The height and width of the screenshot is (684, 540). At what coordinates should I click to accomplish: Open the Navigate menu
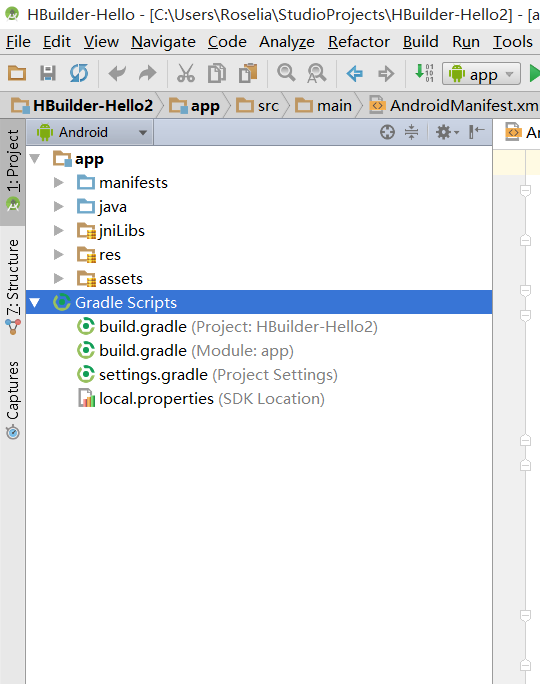pos(163,42)
